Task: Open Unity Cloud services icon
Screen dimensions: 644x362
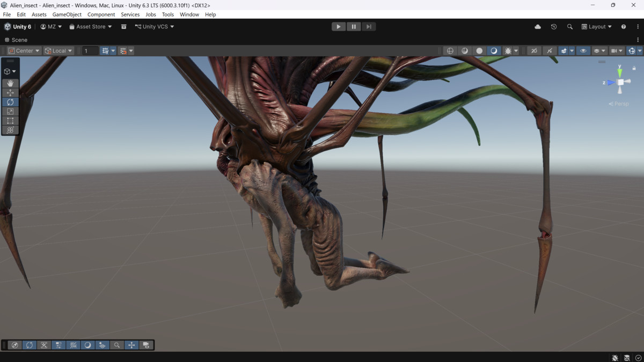Action: [538, 27]
